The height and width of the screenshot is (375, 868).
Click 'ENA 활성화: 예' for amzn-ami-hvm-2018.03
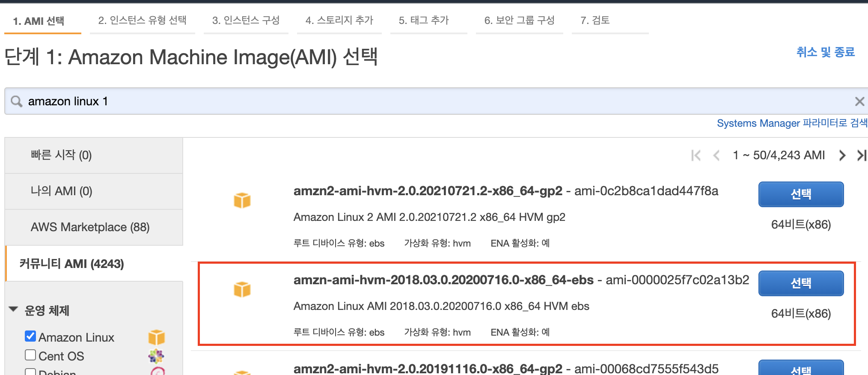click(x=520, y=332)
